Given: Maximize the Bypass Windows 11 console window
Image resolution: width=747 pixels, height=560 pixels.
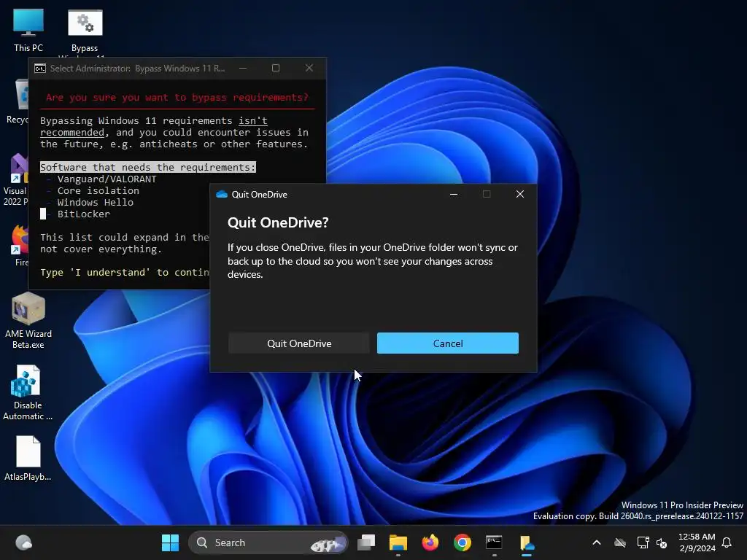Looking at the screenshot, I should pos(276,68).
